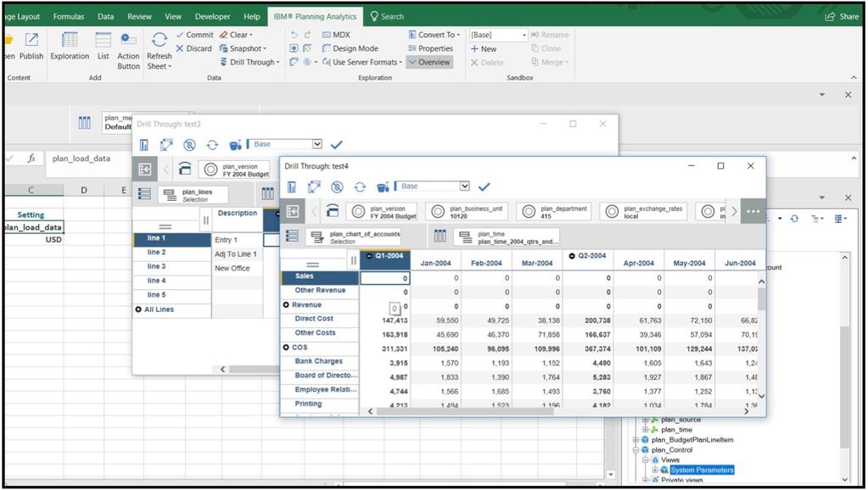Click plan_chart_of_accounts row dimension tile
Screen dimensions: 868x490
pos(355,237)
